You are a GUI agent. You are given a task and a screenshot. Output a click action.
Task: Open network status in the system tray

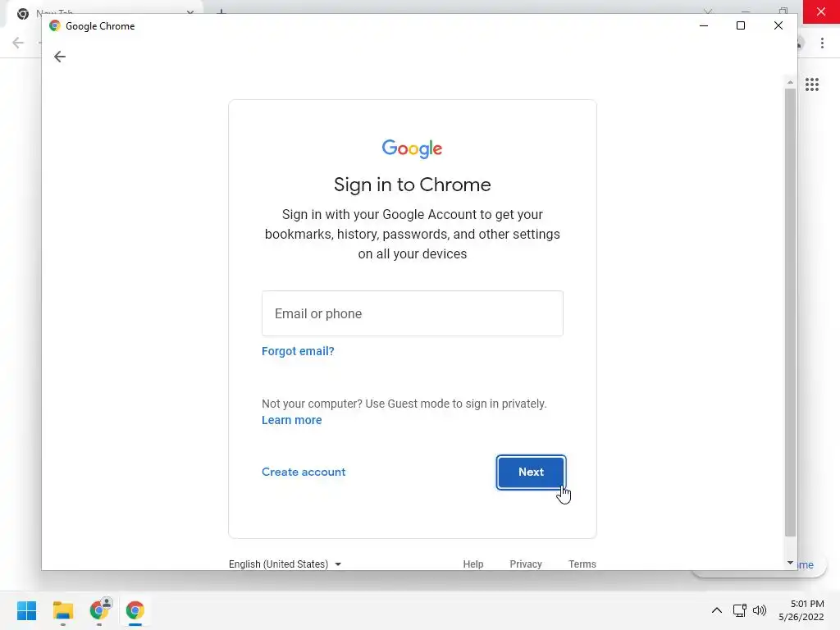click(x=740, y=610)
